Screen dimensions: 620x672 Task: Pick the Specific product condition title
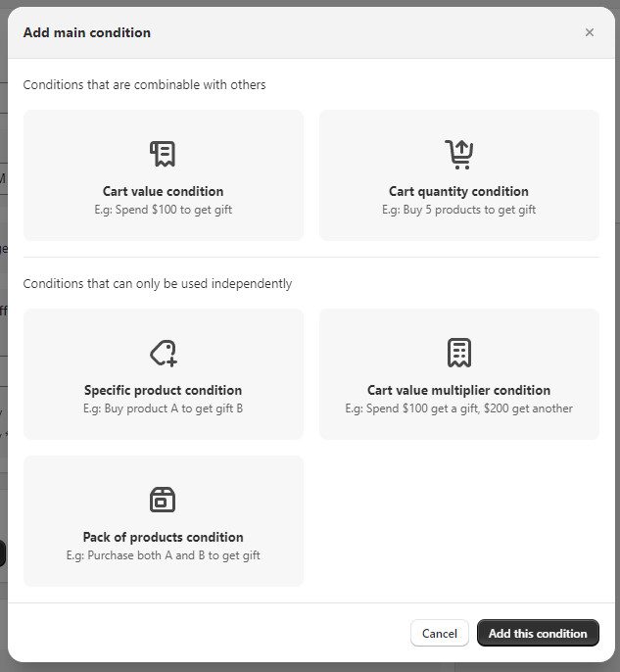163,390
